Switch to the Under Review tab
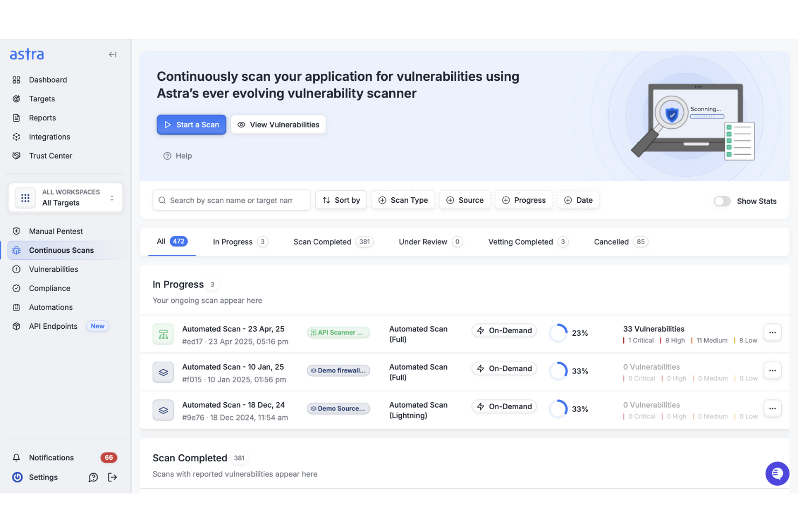The width and height of the screenshot is (798, 532). pyautogui.click(x=430, y=242)
